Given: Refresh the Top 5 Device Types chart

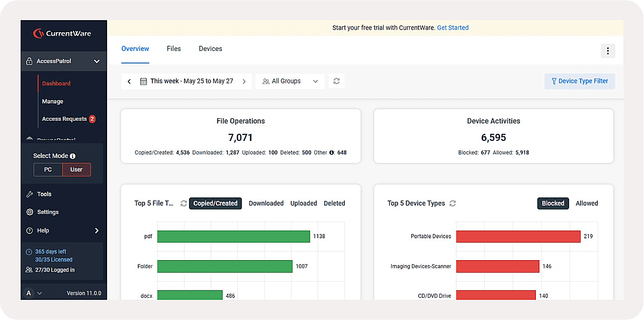Looking at the screenshot, I should pyautogui.click(x=452, y=203).
